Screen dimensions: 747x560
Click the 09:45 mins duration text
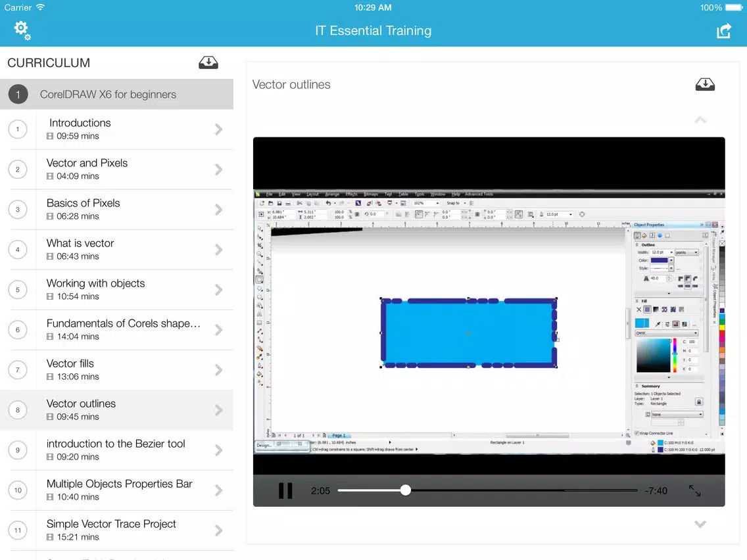pyautogui.click(x=78, y=417)
